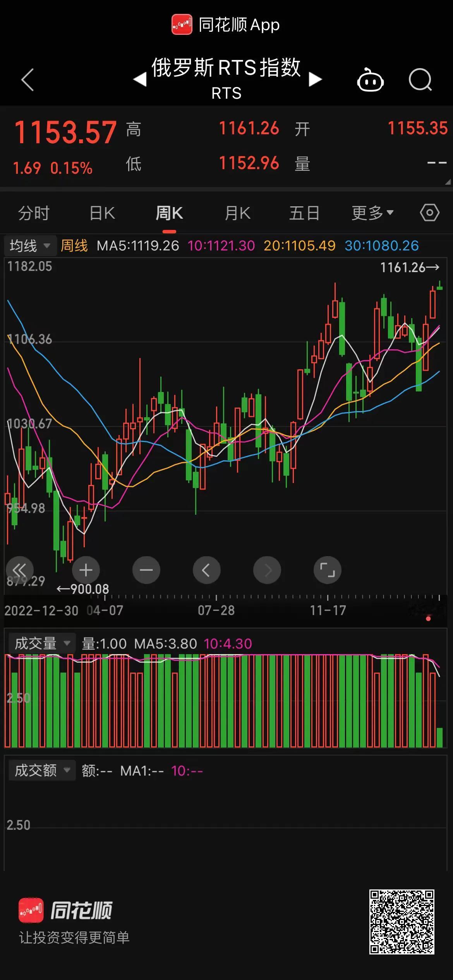Move chart right with arrow button
The width and height of the screenshot is (453, 980).
[x=267, y=570]
